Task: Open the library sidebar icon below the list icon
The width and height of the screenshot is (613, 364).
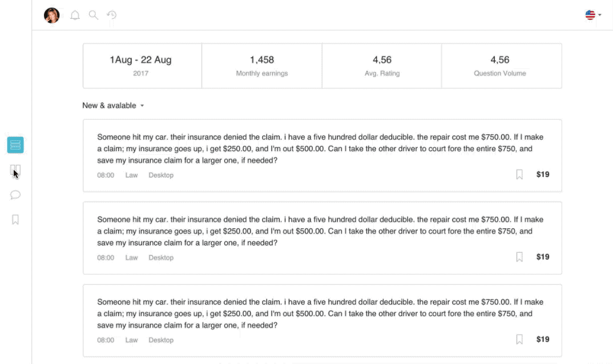Action: click(15, 170)
